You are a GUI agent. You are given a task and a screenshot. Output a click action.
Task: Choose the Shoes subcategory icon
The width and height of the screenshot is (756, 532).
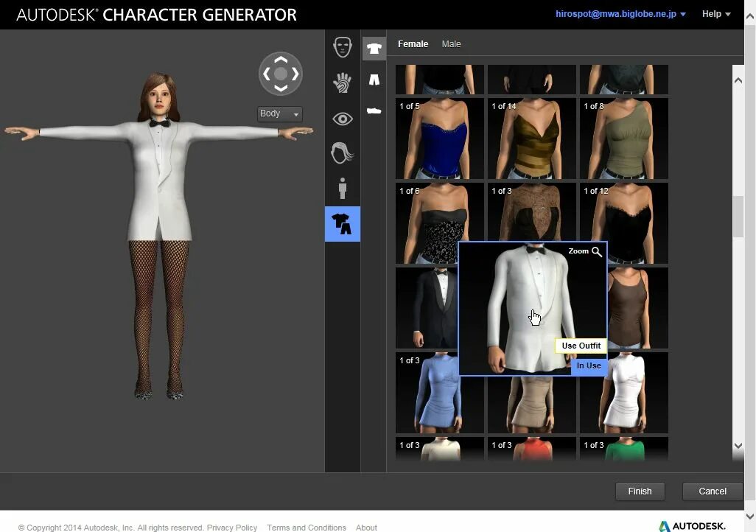click(x=374, y=111)
